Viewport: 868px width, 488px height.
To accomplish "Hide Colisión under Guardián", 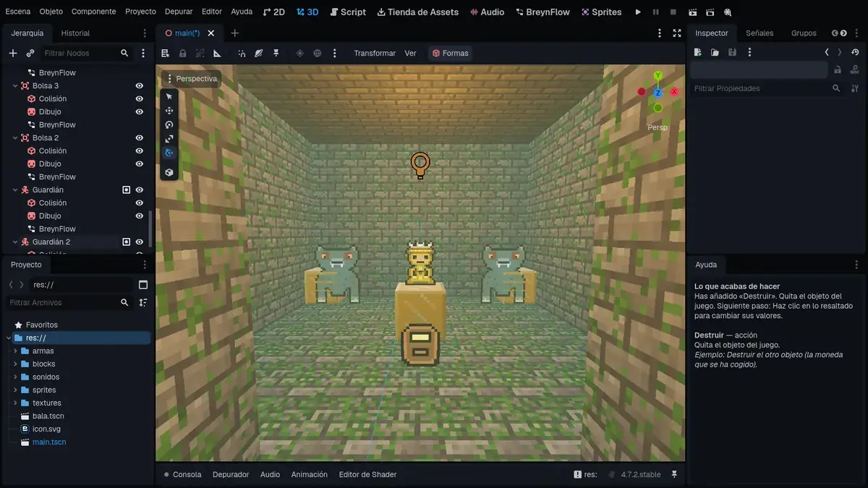I will coord(140,203).
